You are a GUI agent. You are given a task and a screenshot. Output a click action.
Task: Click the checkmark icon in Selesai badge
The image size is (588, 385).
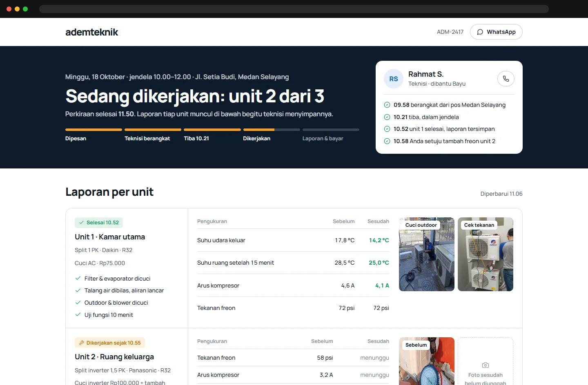coord(81,223)
